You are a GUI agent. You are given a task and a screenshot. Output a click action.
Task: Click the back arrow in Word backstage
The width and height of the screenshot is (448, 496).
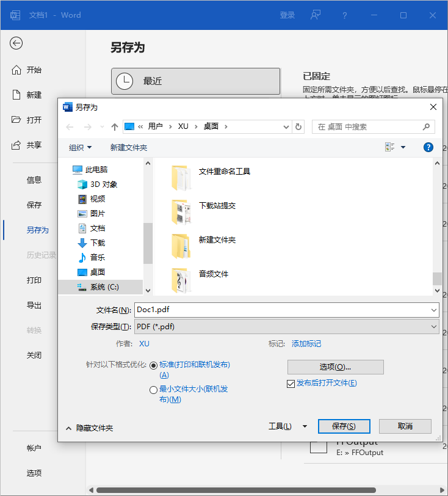click(16, 43)
